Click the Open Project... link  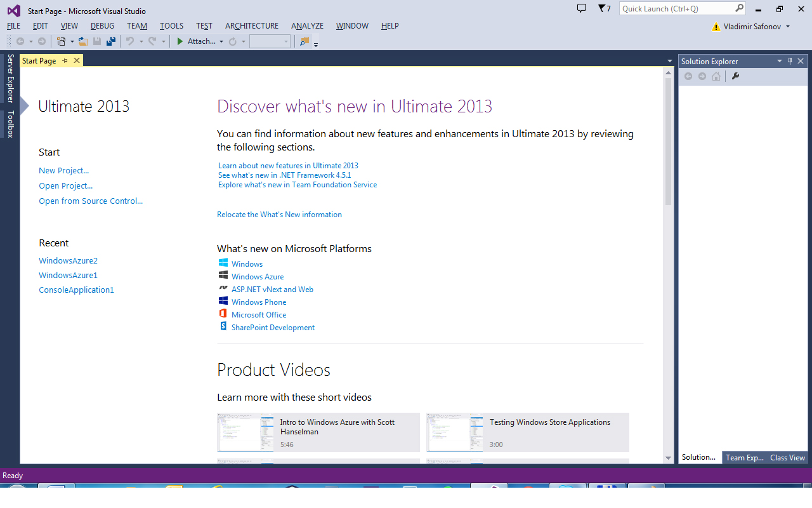[x=65, y=185]
